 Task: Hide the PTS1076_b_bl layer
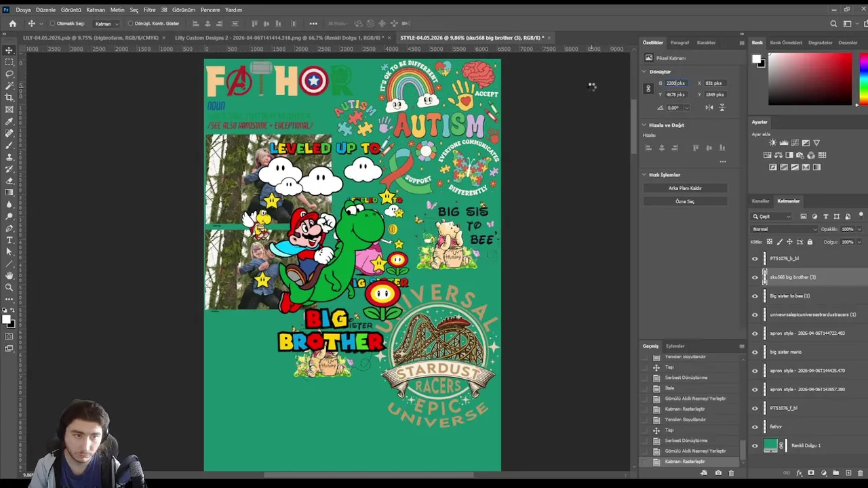755,258
